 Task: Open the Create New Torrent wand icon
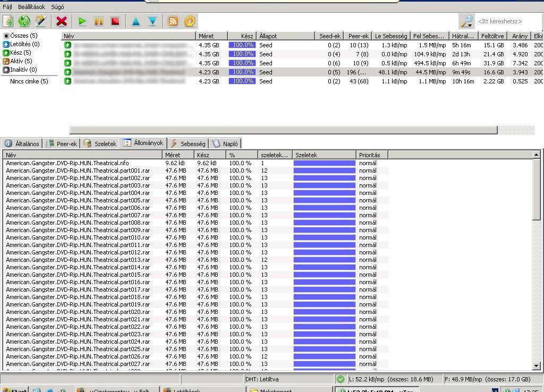pyautogui.click(x=40, y=21)
